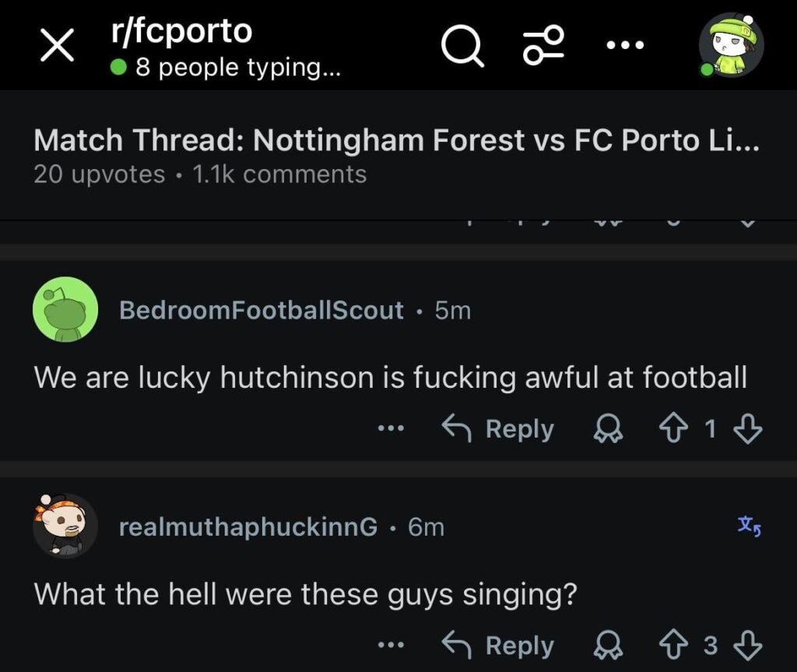Open search within r/fcporto
The width and height of the screenshot is (797, 672).
[462, 45]
